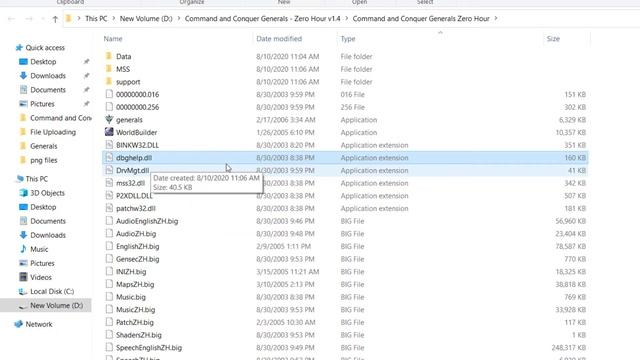Screen dimensions: 640x360
Task: Click the mss32.dll file icon
Action: pyautogui.click(x=109, y=182)
